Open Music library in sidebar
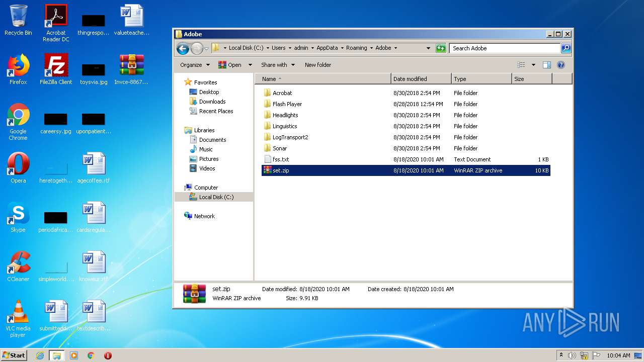The height and width of the screenshot is (362, 644). (206, 149)
